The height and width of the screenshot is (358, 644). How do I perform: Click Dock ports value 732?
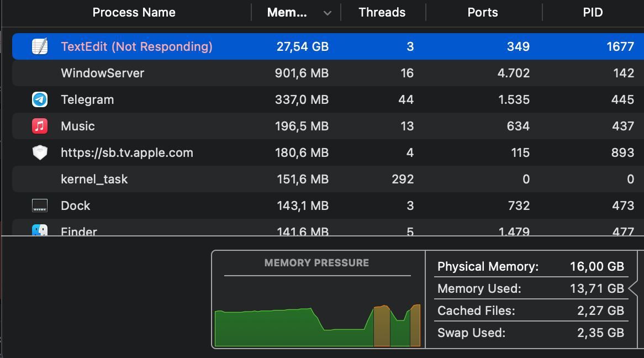[x=519, y=206]
